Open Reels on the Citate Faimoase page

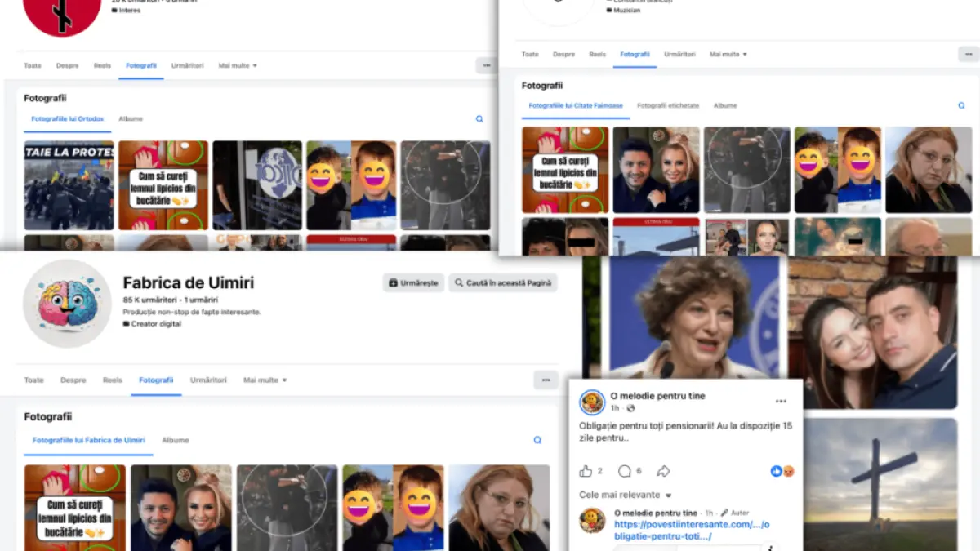coord(598,55)
